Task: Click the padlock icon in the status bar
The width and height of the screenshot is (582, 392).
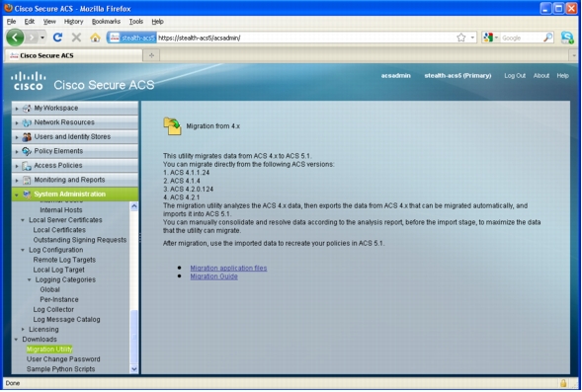Action: (563, 383)
